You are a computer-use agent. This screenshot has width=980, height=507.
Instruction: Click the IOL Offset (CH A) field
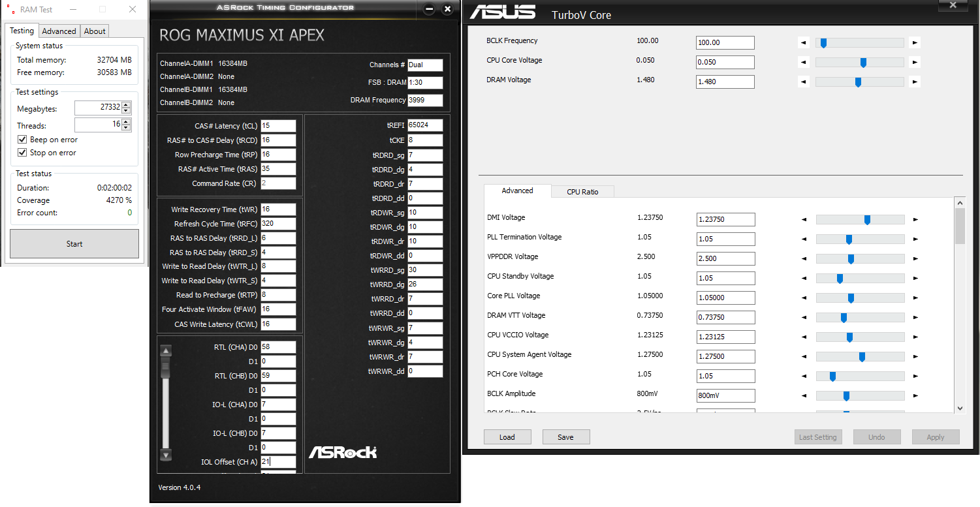tap(278, 462)
